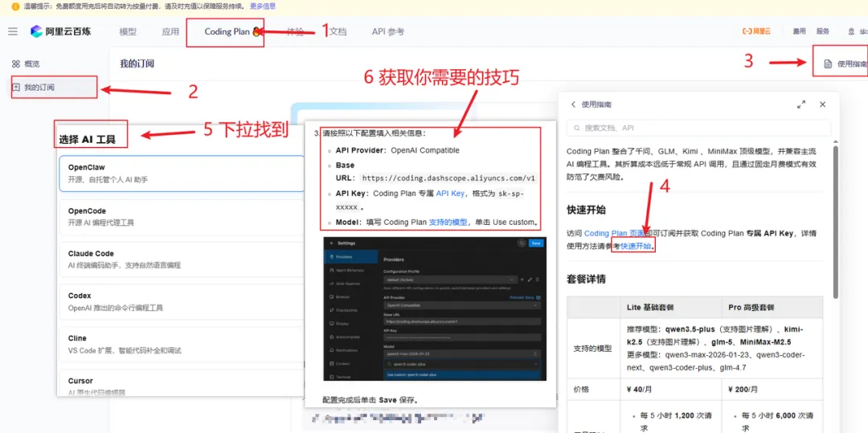Follow the blue 快速开始 link in the paragraph
Screen dimensions: 868x433
(636, 246)
